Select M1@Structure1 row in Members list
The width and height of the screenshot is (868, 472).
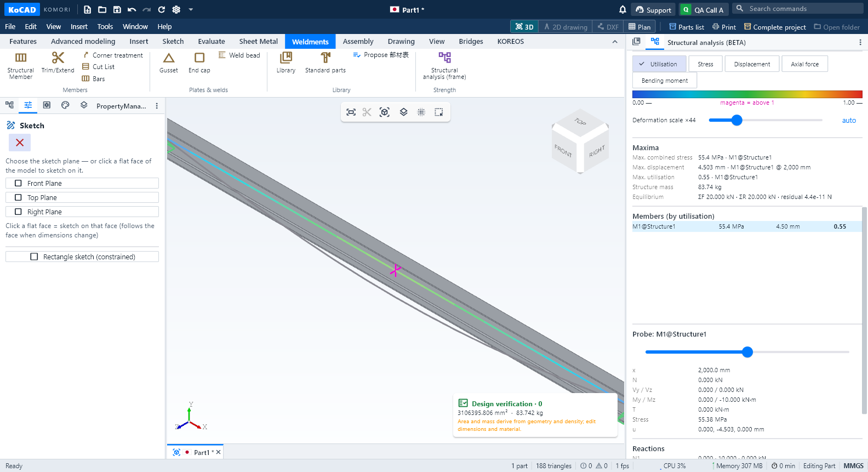tap(747, 226)
